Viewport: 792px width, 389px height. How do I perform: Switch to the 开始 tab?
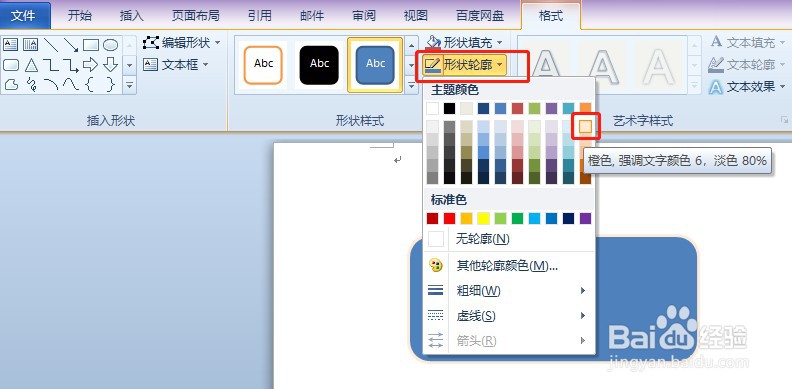point(80,16)
